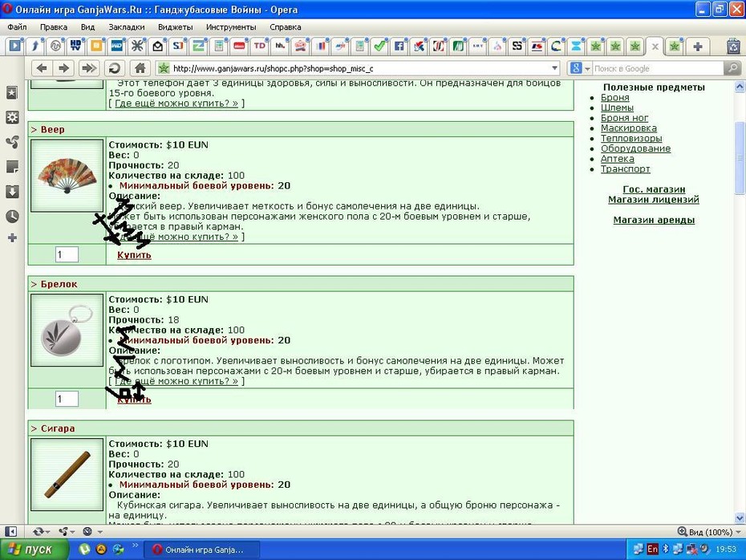
Task: Open the sidebar settings gear panel
Action: [x=12, y=117]
